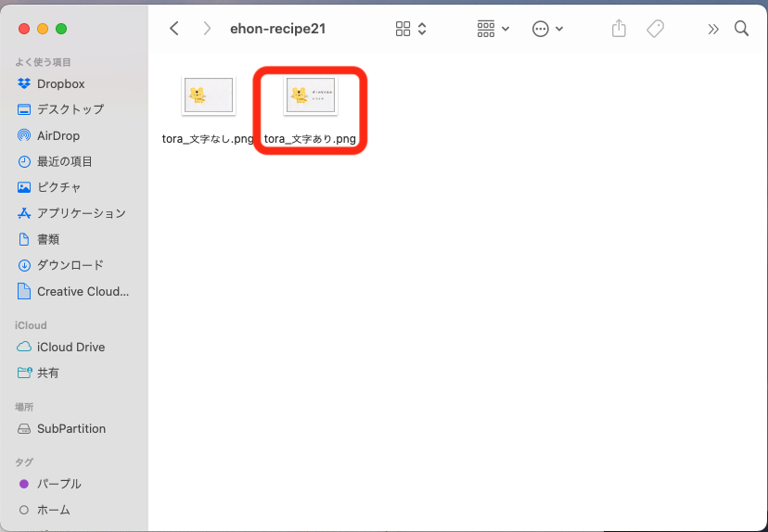This screenshot has width=768, height=532.
Task: Click the Finder back navigation arrow
Action: point(174,29)
